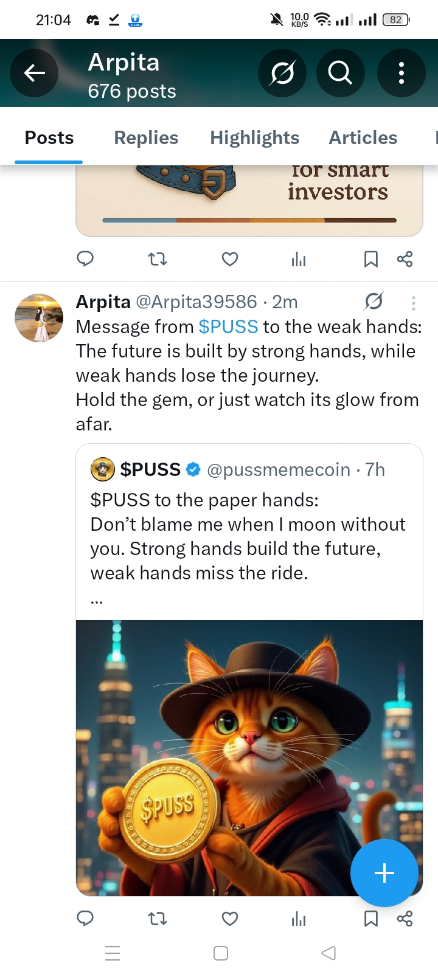Compose a new post with plus button

(384, 873)
